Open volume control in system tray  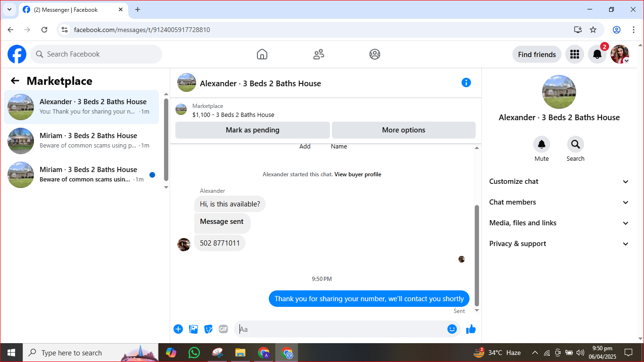(580, 353)
